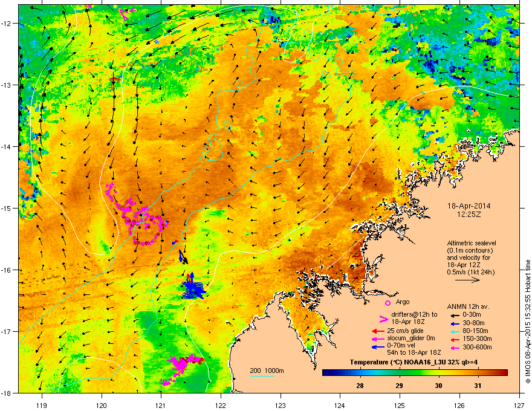Click the blue arrow beside 0-70m vel
The width and height of the screenshot is (532, 411).
(377, 346)
